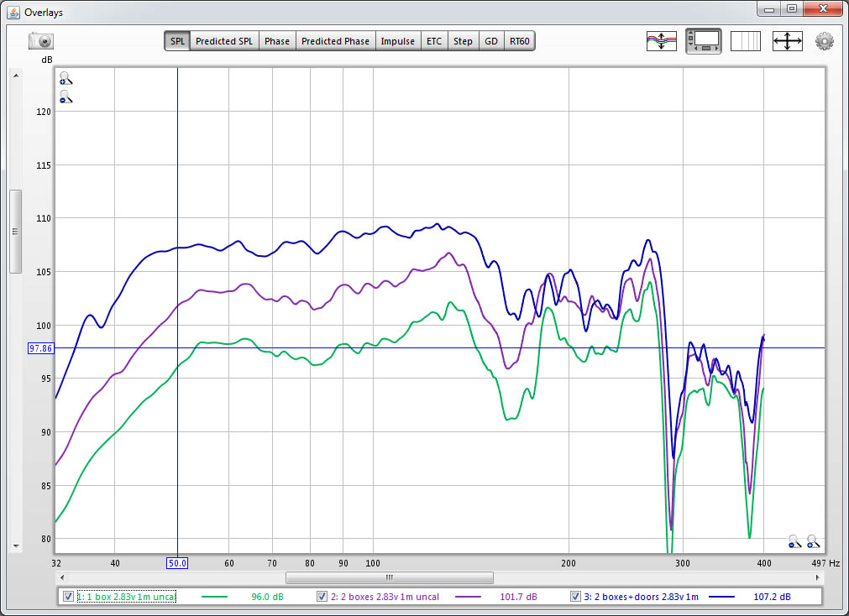The width and height of the screenshot is (849, 616).
Task: Click the horizontal scrollbar thumb
Action: (390, 578)
